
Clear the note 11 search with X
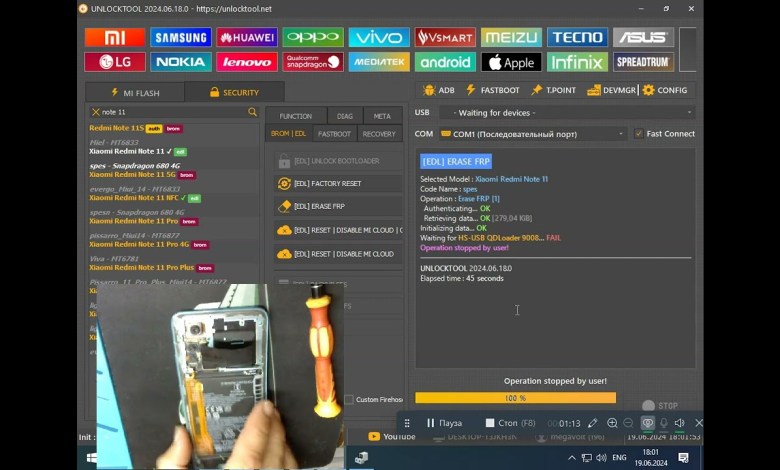coord(95,113)
